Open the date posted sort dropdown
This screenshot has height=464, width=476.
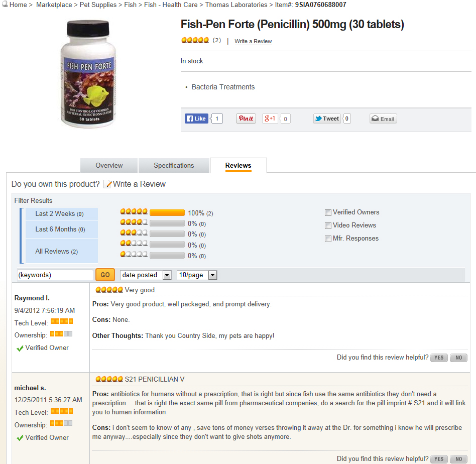point(146,275)
